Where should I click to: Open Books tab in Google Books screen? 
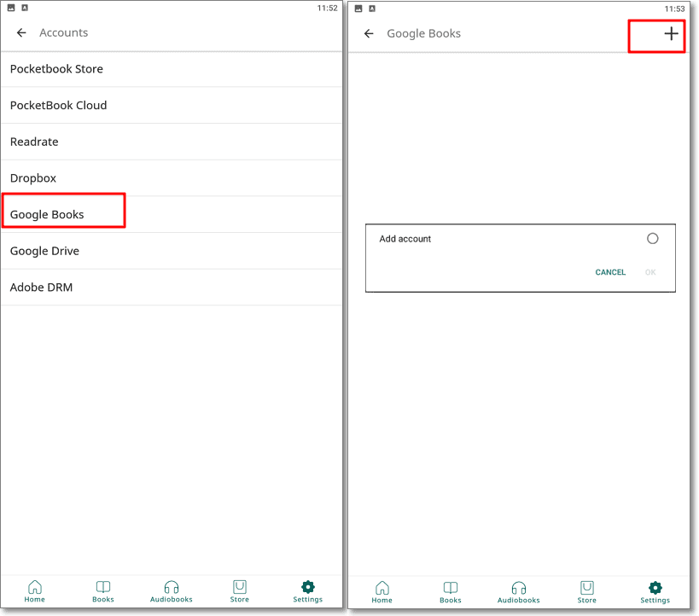click(x=451, y=592)
